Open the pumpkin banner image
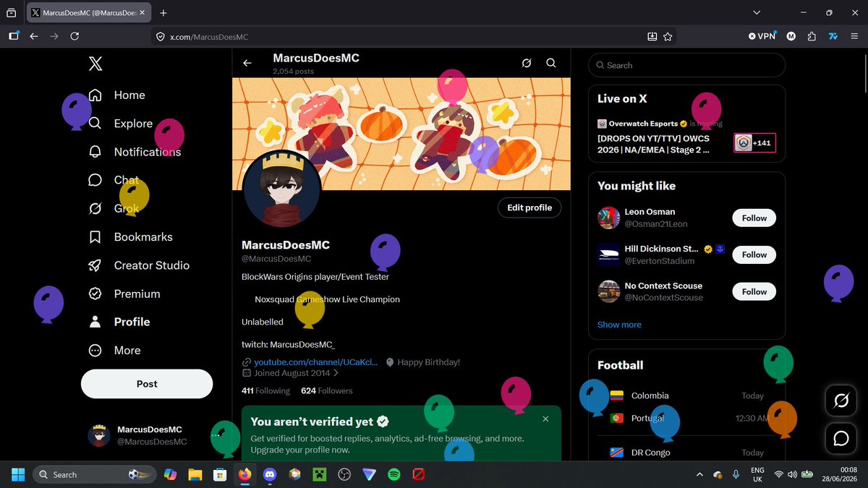 point(401,134)
